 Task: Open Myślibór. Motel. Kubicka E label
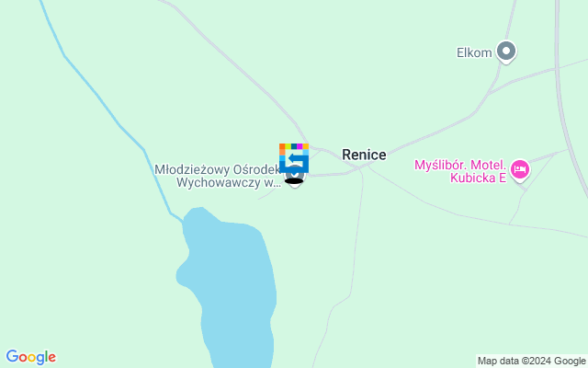(x=460, y=171)
